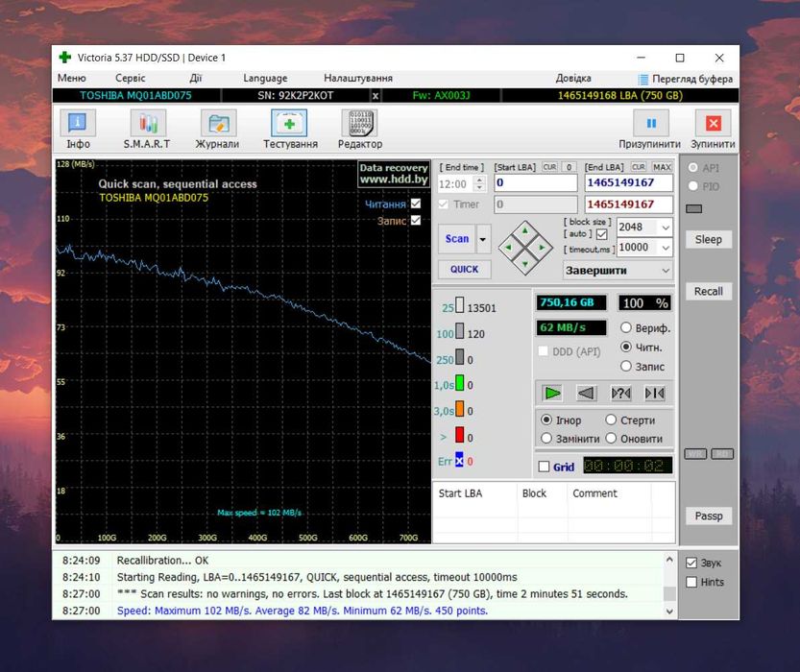Viewport: 800px width, 672px height.
Task: Select the Ігнор error action
Action: (x=546, y=420)
